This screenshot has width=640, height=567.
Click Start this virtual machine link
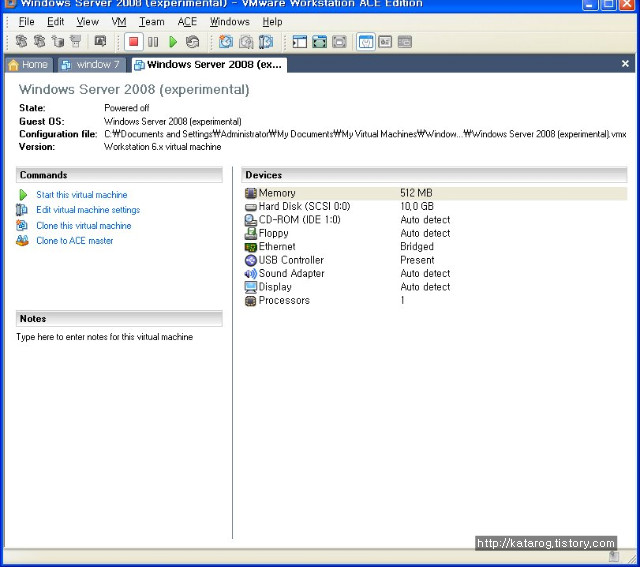[82, 195]
